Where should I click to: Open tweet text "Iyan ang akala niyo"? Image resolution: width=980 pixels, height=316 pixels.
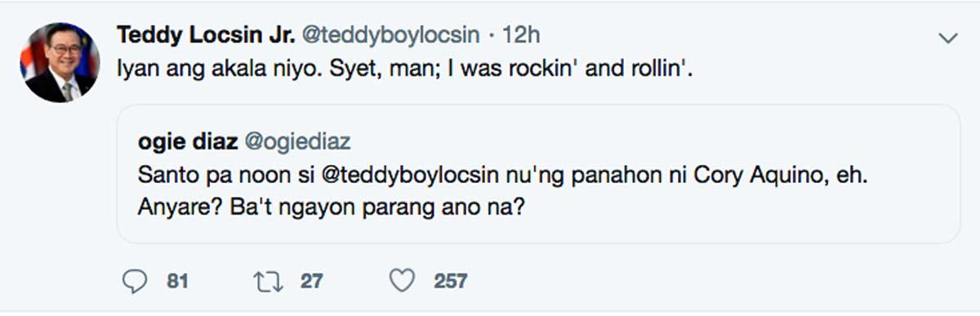tap(212, 70)
